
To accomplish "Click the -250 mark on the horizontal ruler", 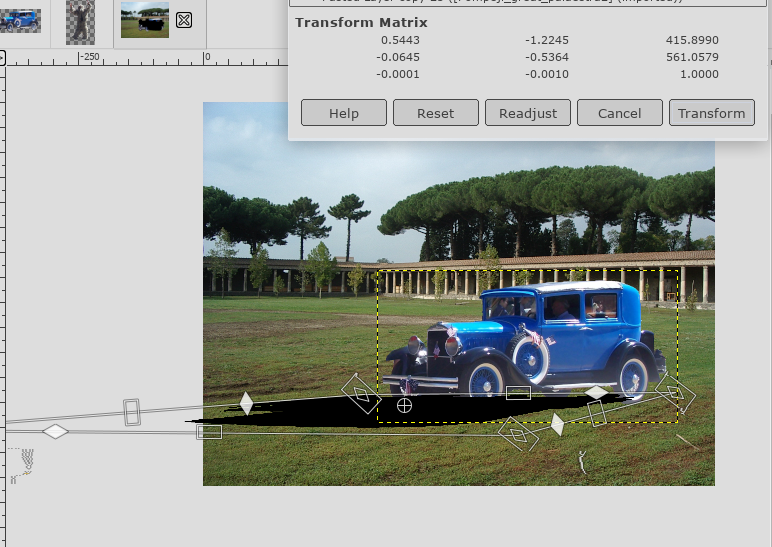I will tap(89, 57).
